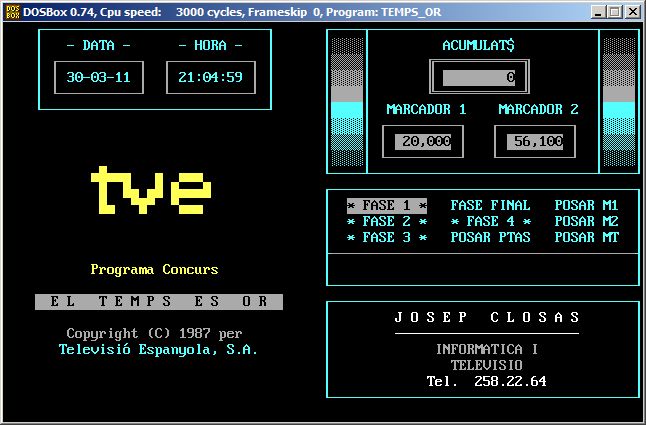Select the highlighted FASE 1 menu option

click(386, 205)
